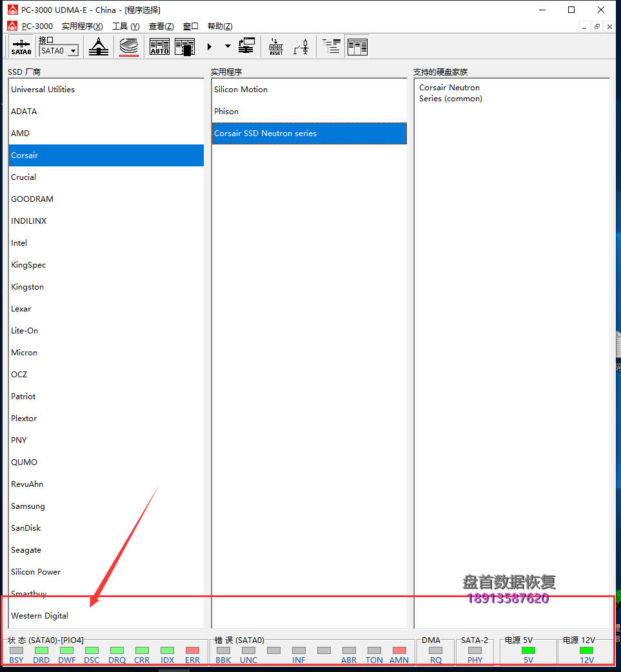Click the table with chip icon
Screen dimensions: 621x672
point(184,46)
